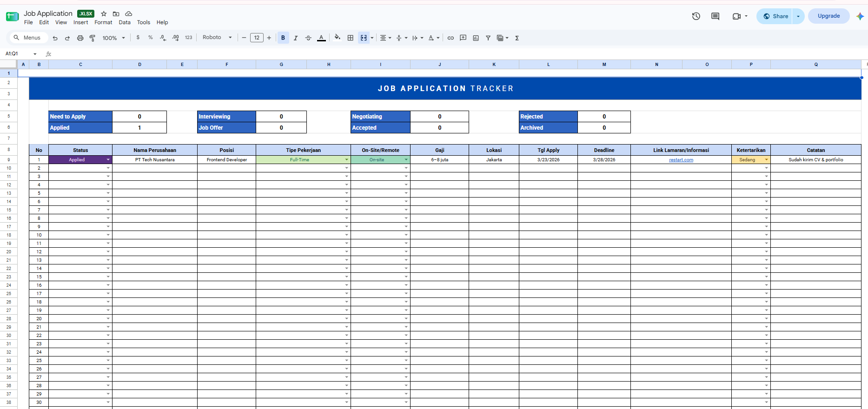
Task: Open the fill color picker
Action: [338, 38]
